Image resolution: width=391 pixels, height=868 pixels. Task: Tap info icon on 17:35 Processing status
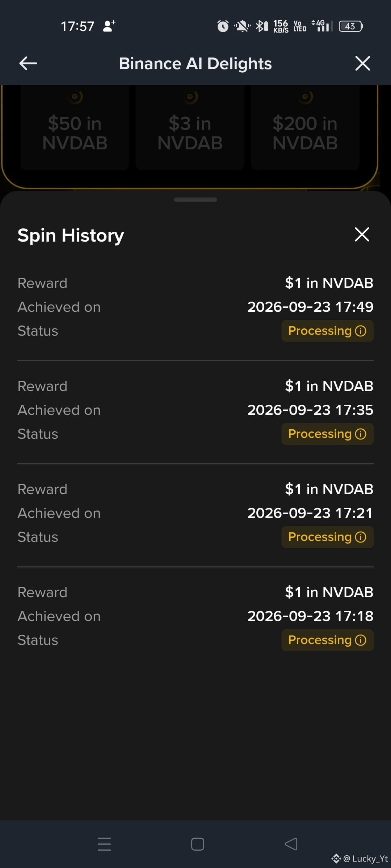pyautogui.click(x=361, y=434)
